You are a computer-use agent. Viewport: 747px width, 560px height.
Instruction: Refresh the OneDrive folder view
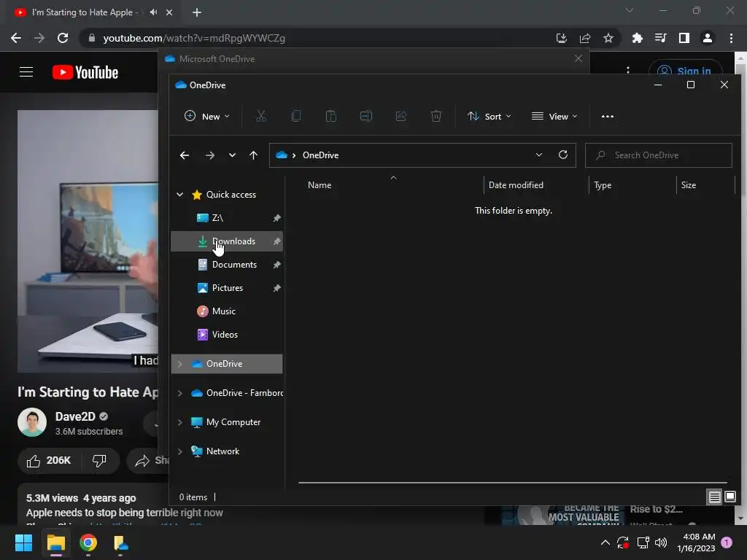pyautogui.click(x=563, y=155)
